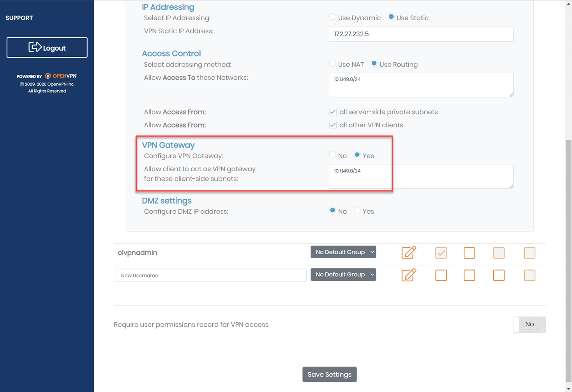Screen dimensions: 572x392
Task: Toggle Require user permissions record switch
Action: click(529, 324)
